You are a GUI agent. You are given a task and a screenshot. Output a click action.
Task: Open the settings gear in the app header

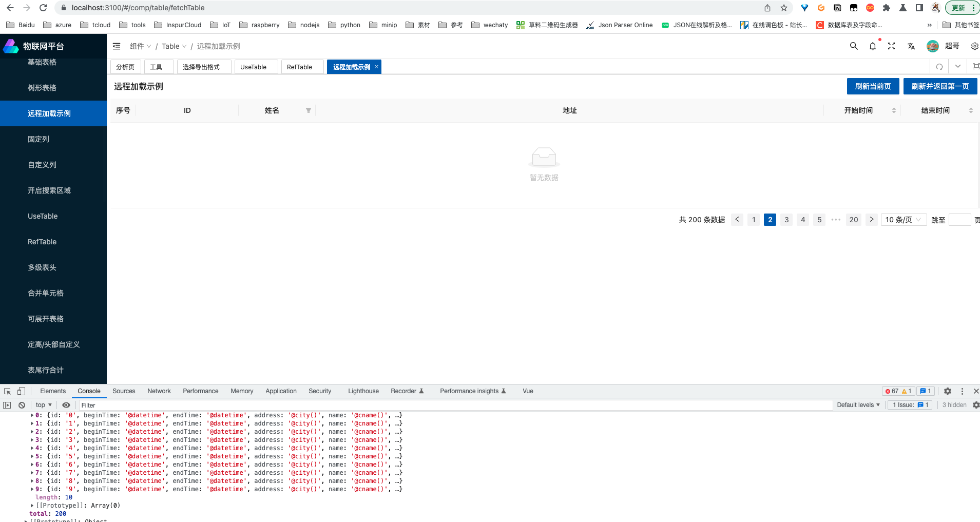coord(974,46)
